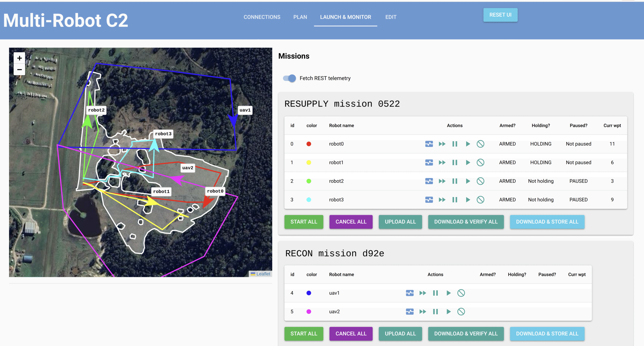644x346 pixels.
Task: Zoom in on the map
Action: click(19, 58)
